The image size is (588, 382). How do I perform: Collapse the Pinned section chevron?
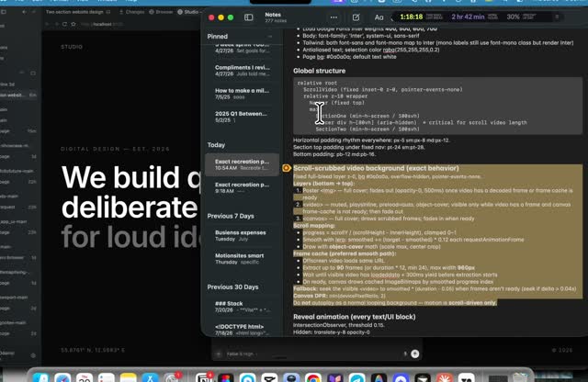coord(270,37)
